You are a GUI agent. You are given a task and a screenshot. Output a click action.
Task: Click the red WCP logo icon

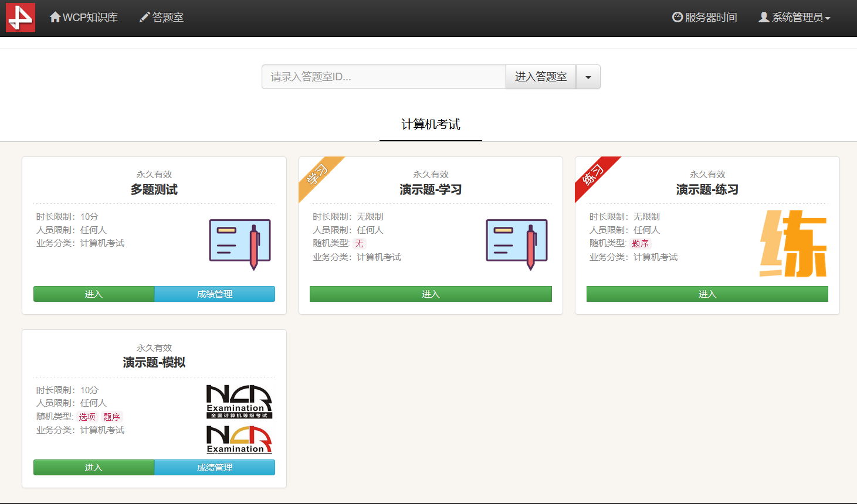pyautogui.click(x=21, y=18)
